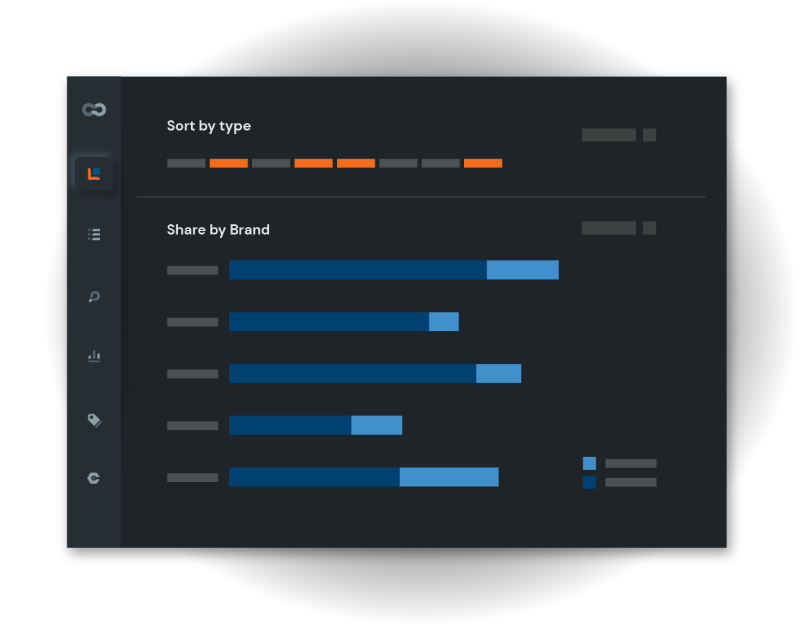Open the dropdown beside Share by Brand

coord(609,228)
